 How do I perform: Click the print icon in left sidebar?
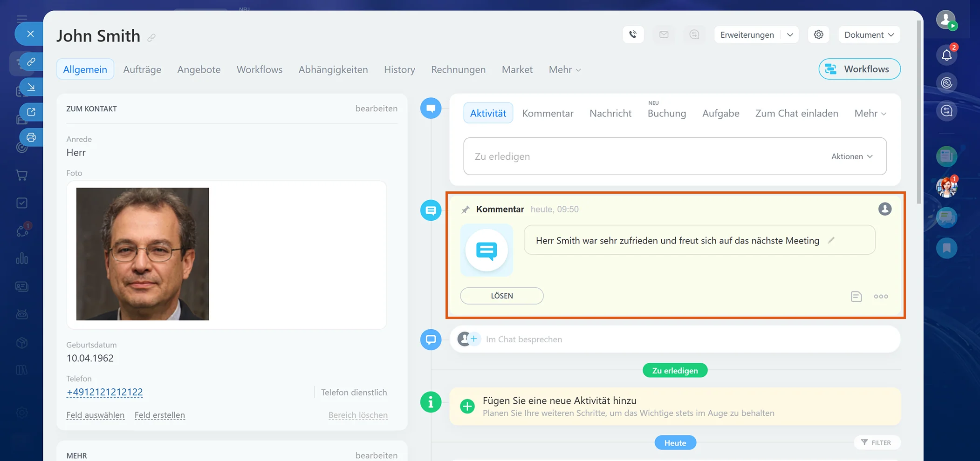(31, 137)
